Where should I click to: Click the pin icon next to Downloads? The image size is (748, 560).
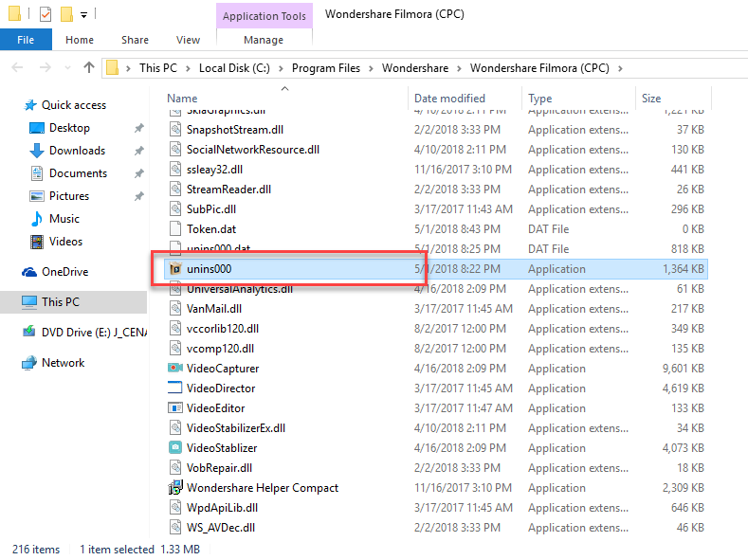pyautogui.click(x=138, y=151)
